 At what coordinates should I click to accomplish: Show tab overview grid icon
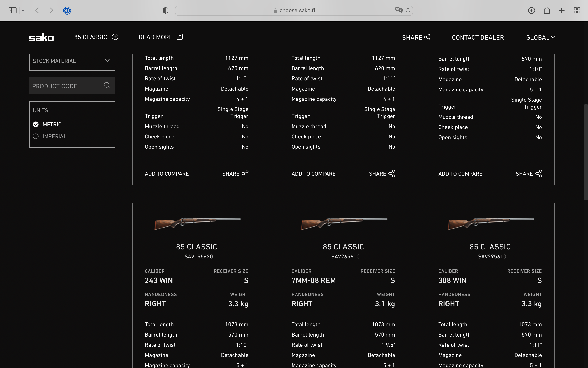pos(577,10)
